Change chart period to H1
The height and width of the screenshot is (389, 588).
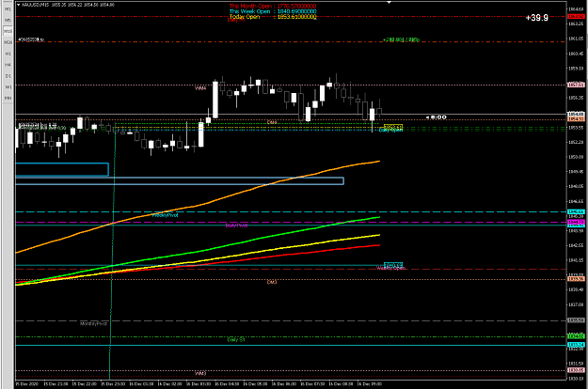(8, 54)
